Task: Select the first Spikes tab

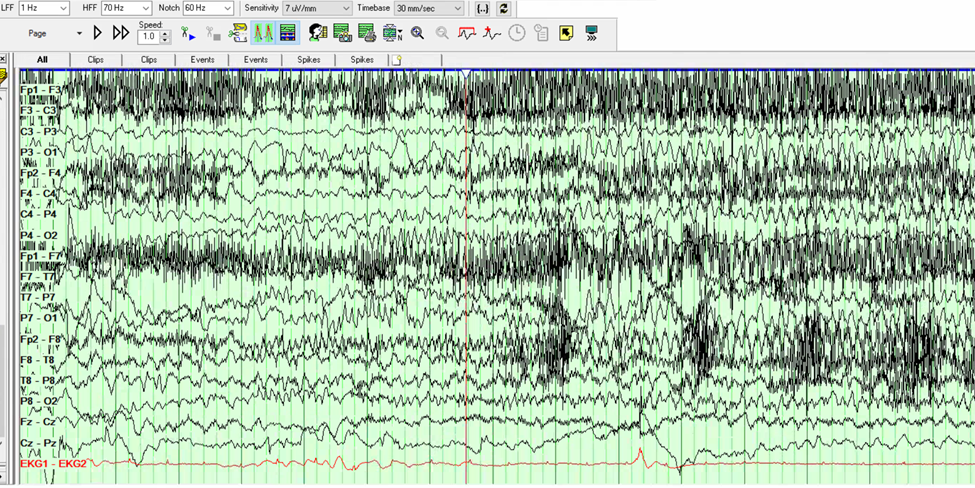Action: tap(309, 60)
